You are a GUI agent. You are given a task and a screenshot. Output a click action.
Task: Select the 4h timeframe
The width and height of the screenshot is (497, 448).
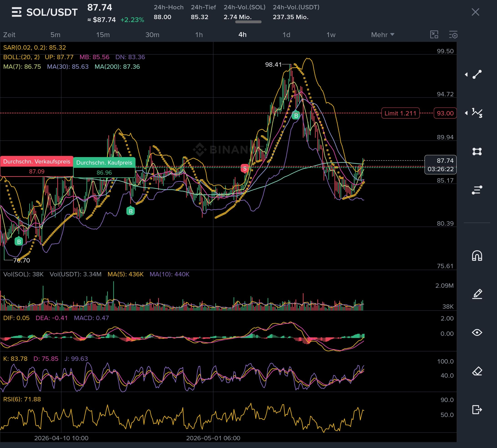tap(242, 35)
